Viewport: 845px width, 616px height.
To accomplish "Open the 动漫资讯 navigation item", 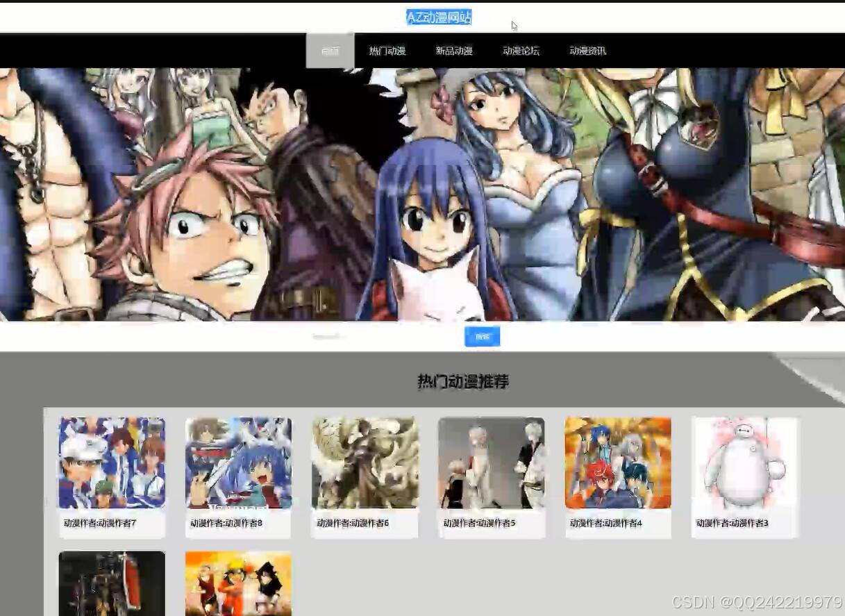I will click(x=587, y=51).
